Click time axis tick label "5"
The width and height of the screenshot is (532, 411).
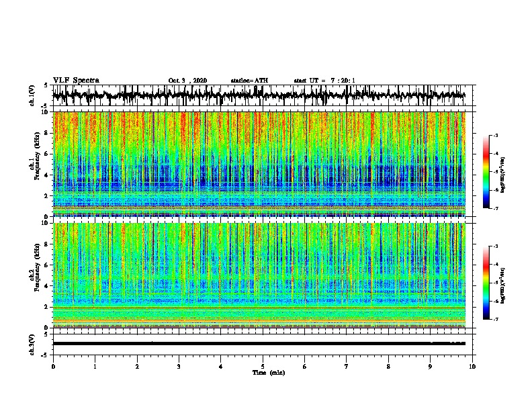(263, 367)
